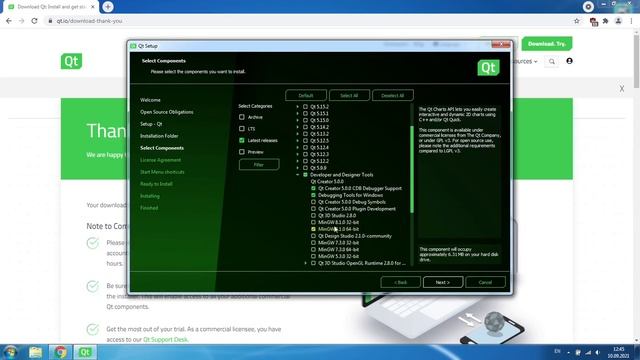This screenshot has width=640, height=360.
Task: Click the Select Components sidebar step
Action: click(162, 148)
